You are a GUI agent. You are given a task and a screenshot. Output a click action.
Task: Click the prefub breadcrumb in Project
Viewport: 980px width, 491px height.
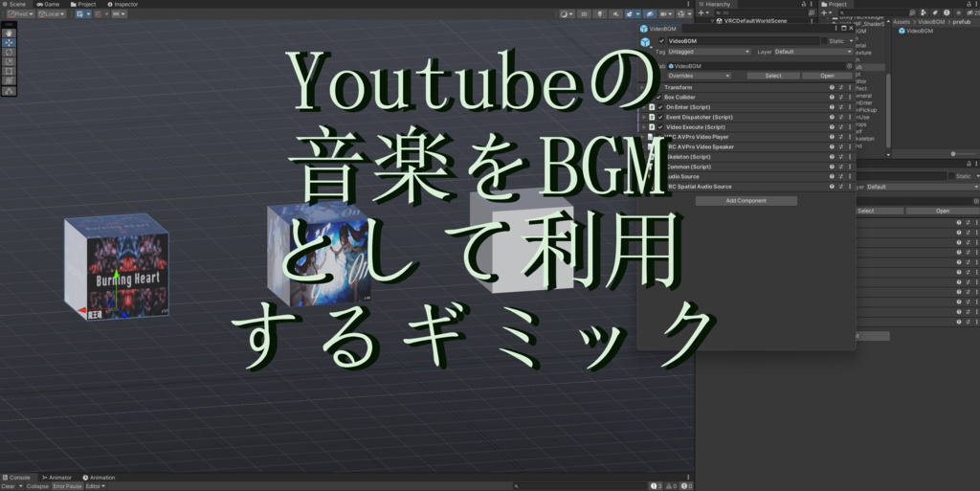tap(962, 22)
